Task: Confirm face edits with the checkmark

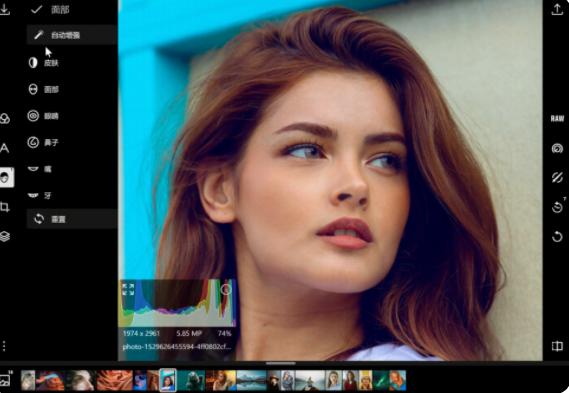Action: pos(37,9)
